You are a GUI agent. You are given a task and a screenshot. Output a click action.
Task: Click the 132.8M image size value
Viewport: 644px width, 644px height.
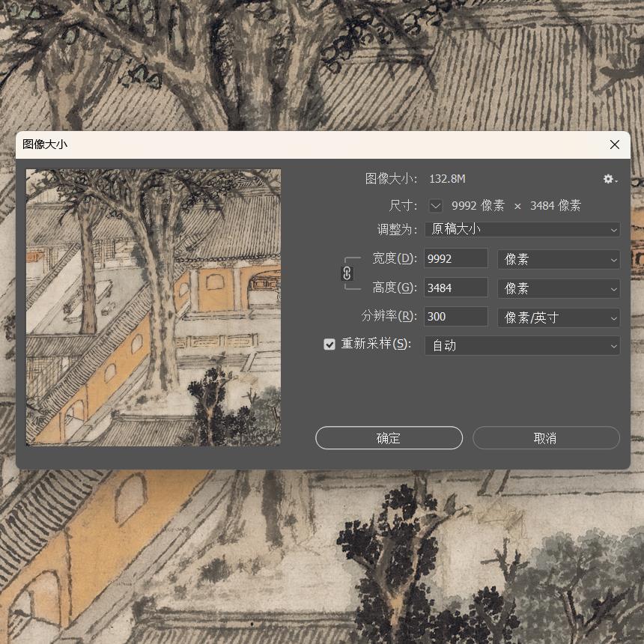(447, 179)
